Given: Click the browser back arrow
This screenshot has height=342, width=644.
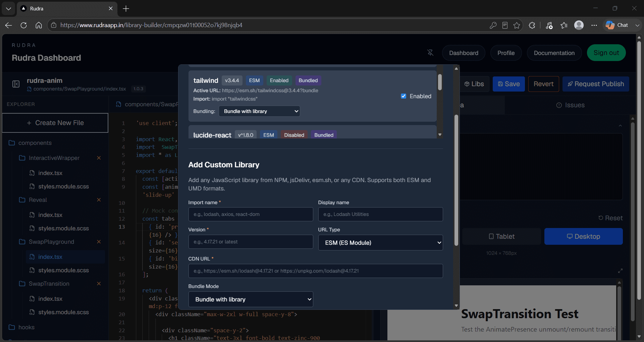Looking at the screenshot, I should pyautogui.click(x=9, y=25).
